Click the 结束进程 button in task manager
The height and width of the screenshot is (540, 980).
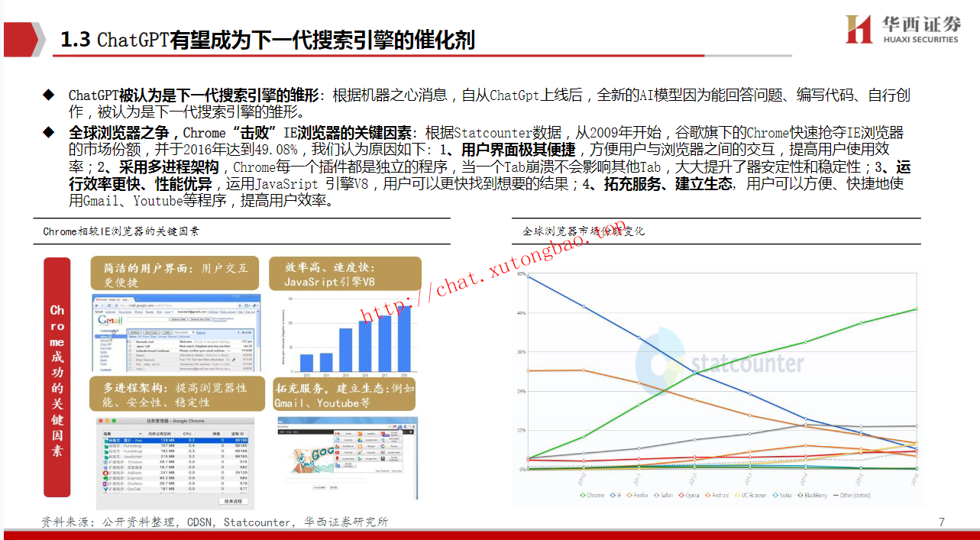232,501
